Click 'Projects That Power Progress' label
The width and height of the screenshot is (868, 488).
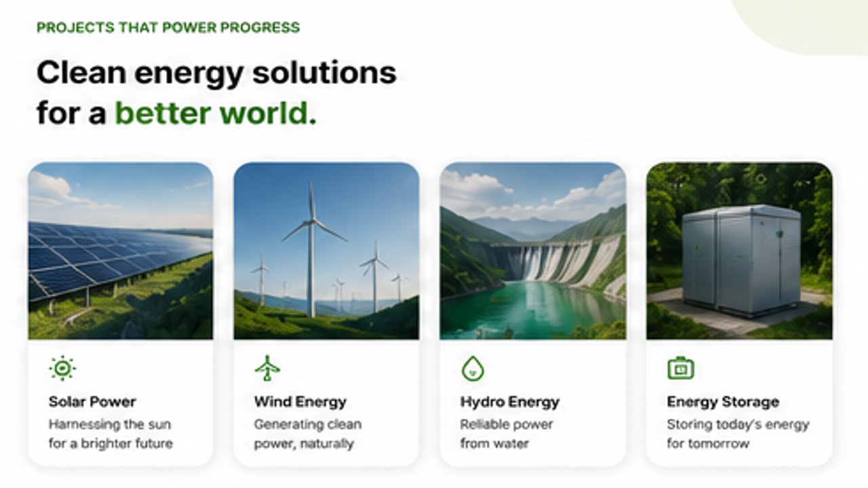[168, 28]
